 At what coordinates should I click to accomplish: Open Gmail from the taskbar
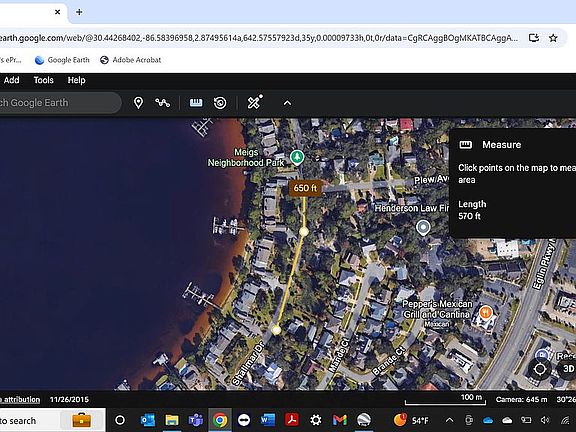[339, 420]
